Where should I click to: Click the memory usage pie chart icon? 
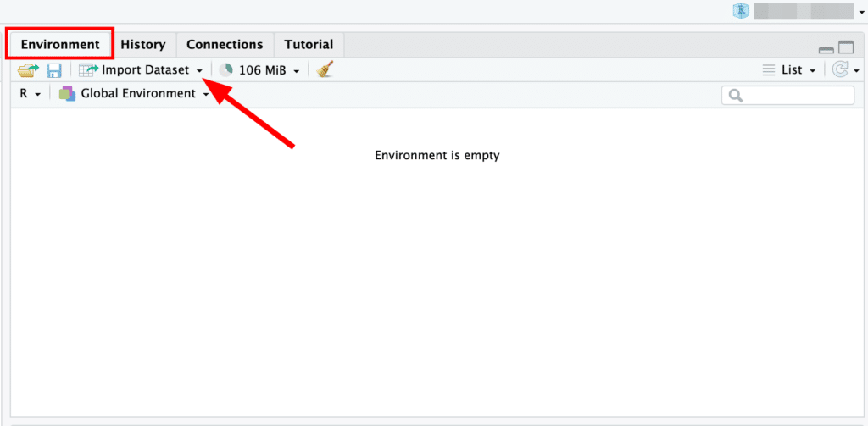click(x=225, y=70)
